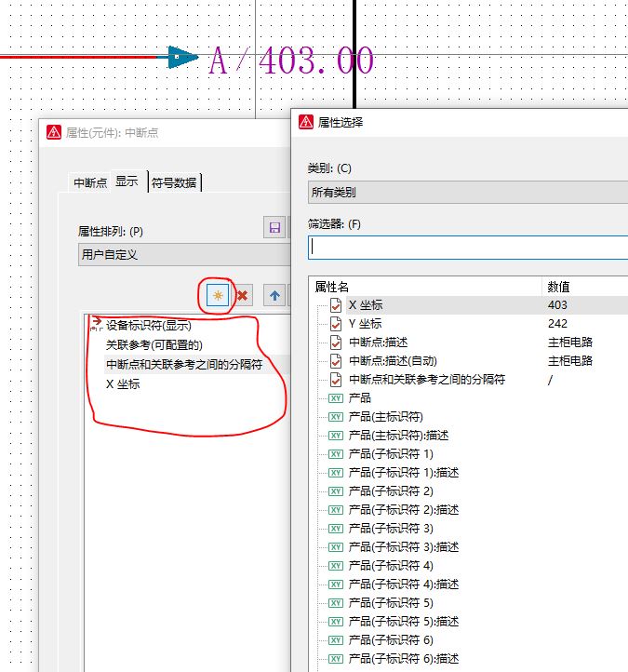Toggle the check icon for X 坐标
This screenshot has width=628, height=672.
coord(336,304)
